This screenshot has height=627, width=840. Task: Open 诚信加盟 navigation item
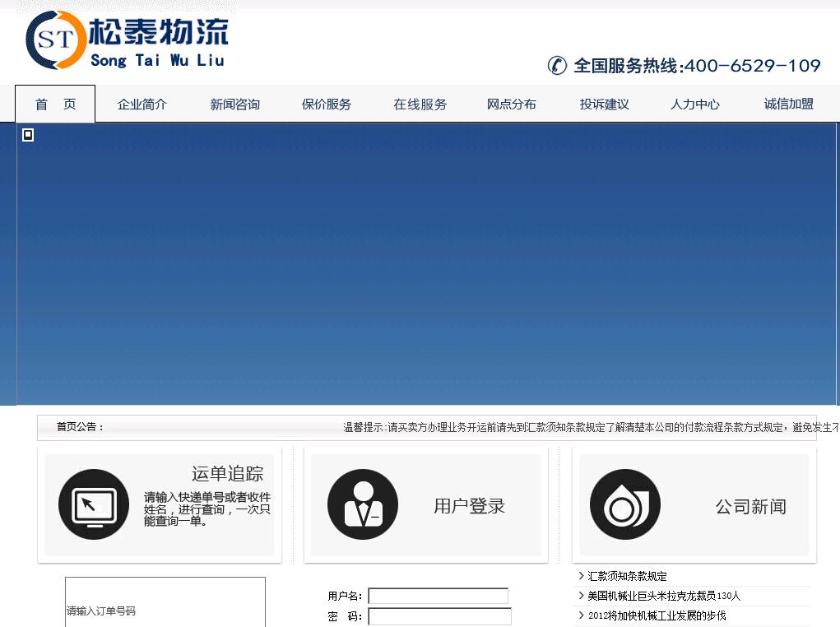coord(788,104)
